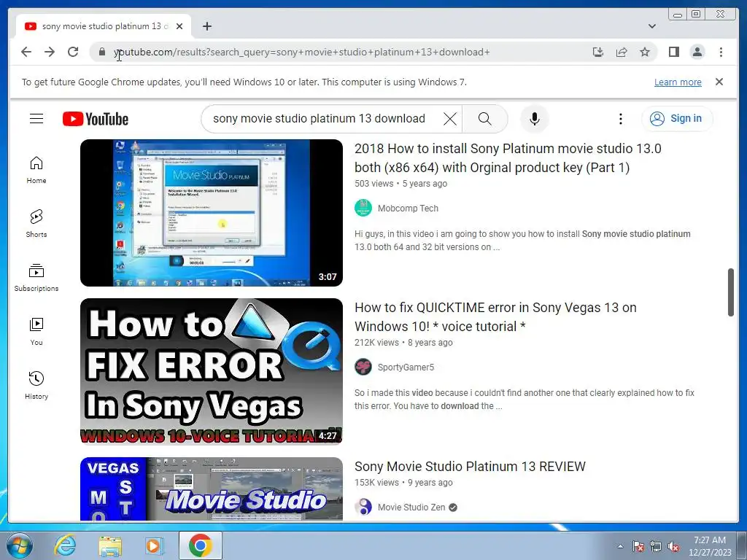Image resolution: width=747 pixels, height=560 pixels.
Task: Show hidden system tray icons arrow
Action: click(620, 546)
